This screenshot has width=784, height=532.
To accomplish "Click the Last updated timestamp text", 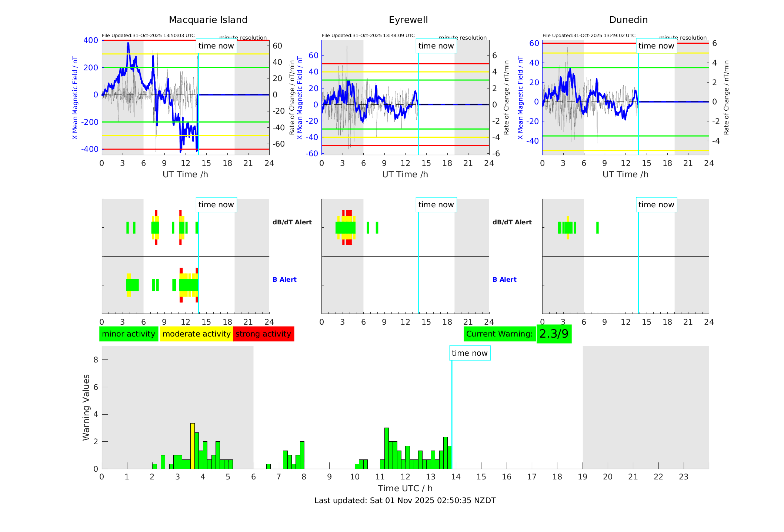I will point(405,501).
